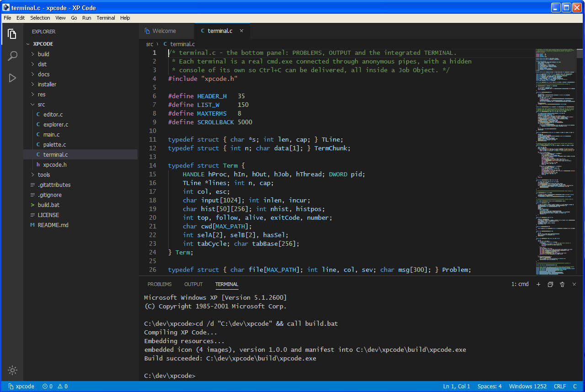The image size is (585, 392).
Task: Open the Run and Debug view
Action: (12, 78)
